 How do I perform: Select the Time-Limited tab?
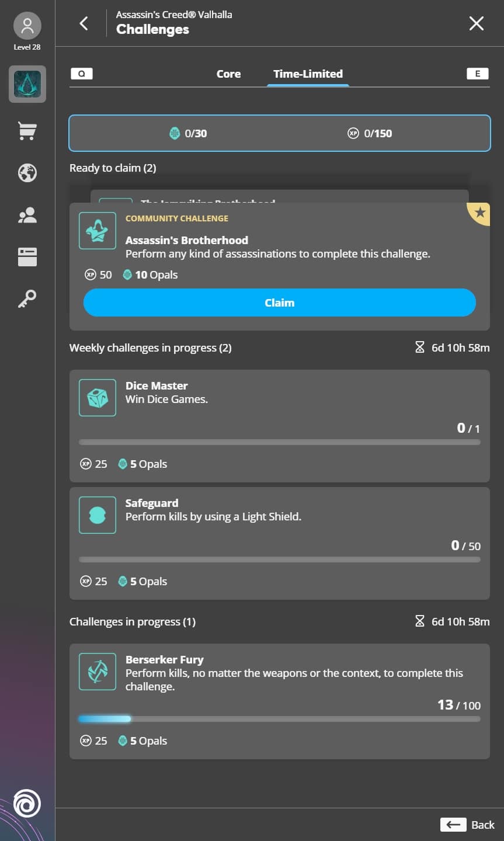click(308, 74)
